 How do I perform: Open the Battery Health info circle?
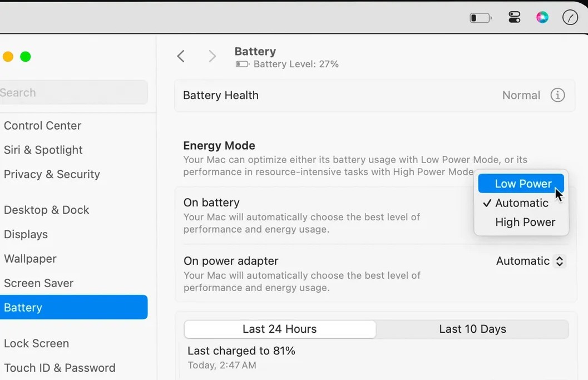tap(557, 95)
